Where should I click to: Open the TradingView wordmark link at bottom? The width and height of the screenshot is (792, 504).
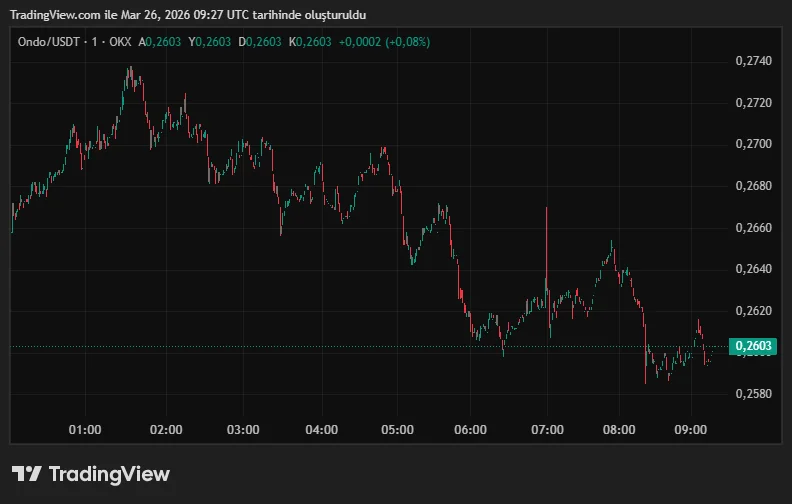click(109, 474)
